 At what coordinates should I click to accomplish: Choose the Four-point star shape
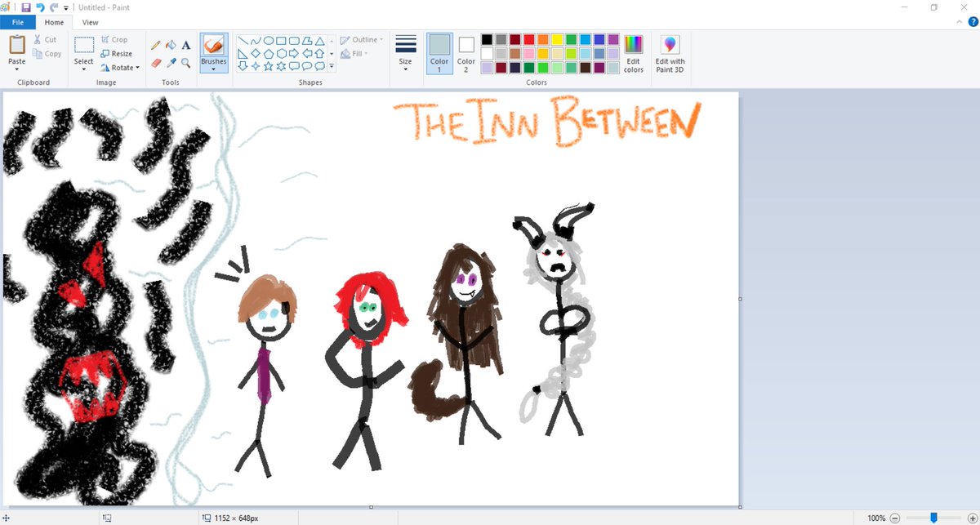pyautogui.click(x=256, y=66)
